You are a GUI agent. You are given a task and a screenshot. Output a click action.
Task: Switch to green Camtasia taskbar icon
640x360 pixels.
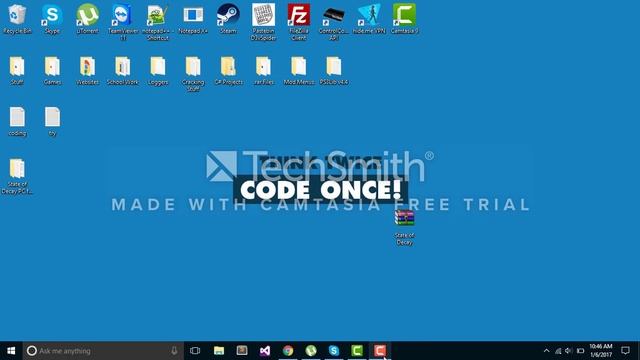357,351
